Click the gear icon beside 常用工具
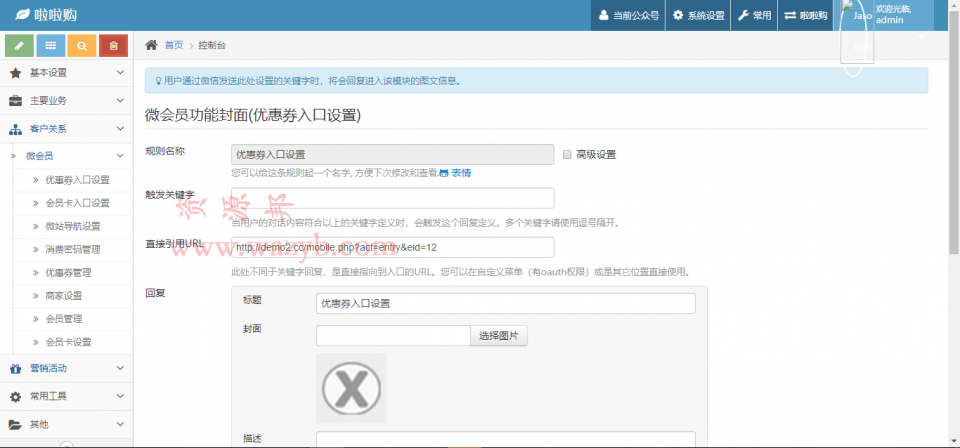 click(x=16, y=397)
